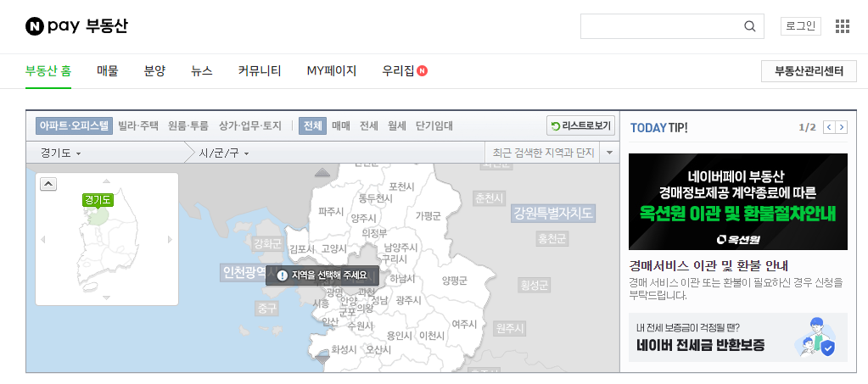
Task: Select 파주시 on the map
Action: (331, 211)
